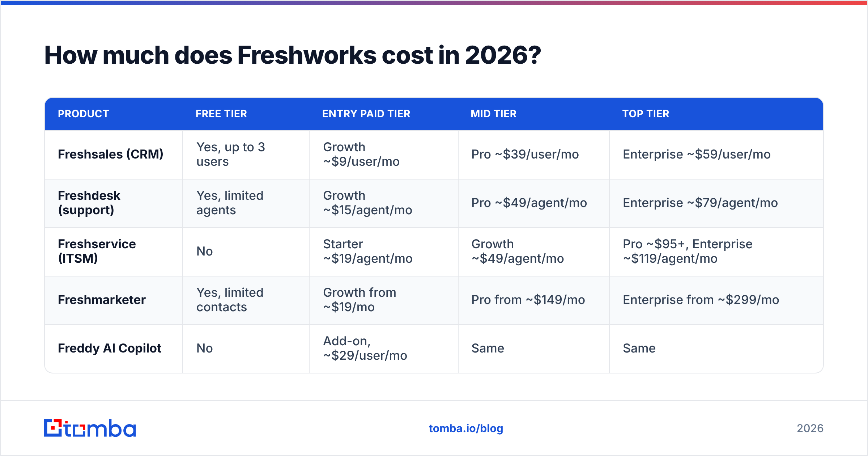Select the MID TIER column header
The height and width of the screenshot is (456, 868).
494,114
